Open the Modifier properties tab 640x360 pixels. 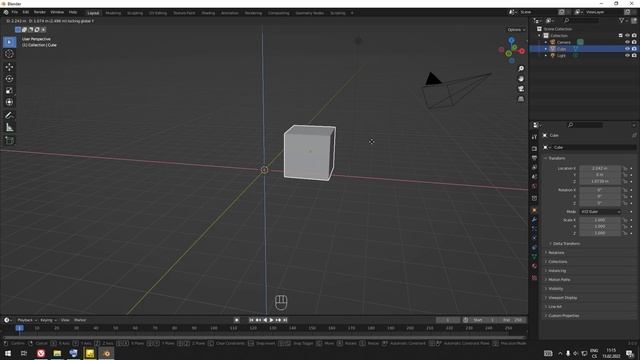pyautogui.click(x=534, y=220)
